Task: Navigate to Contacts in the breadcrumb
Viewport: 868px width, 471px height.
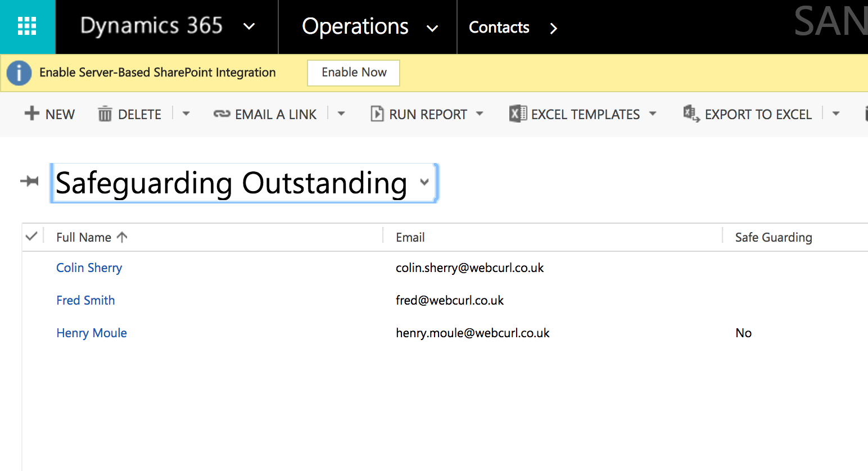Action: click(499, 26)
